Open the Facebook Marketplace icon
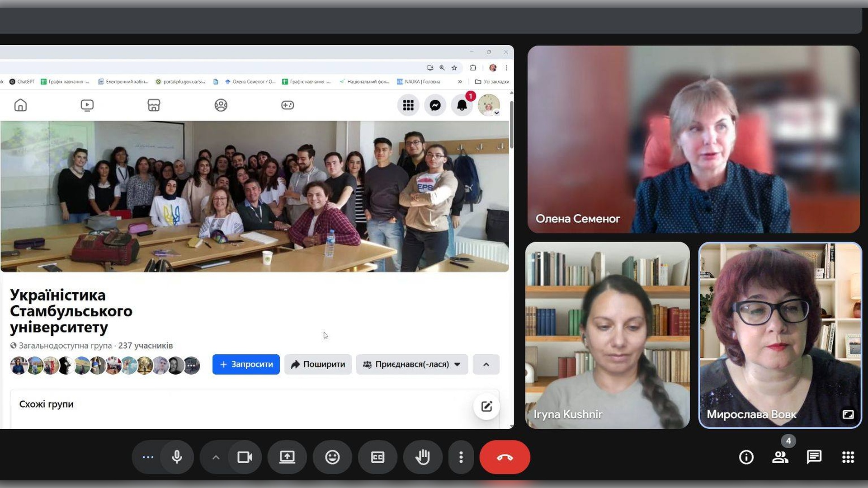 click(154, 105)
